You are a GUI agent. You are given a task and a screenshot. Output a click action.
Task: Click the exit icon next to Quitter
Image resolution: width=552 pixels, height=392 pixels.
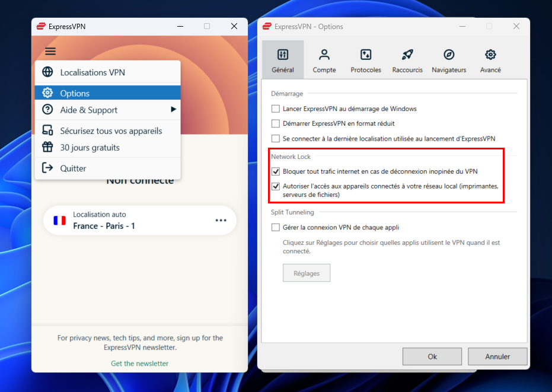[47, 168]
